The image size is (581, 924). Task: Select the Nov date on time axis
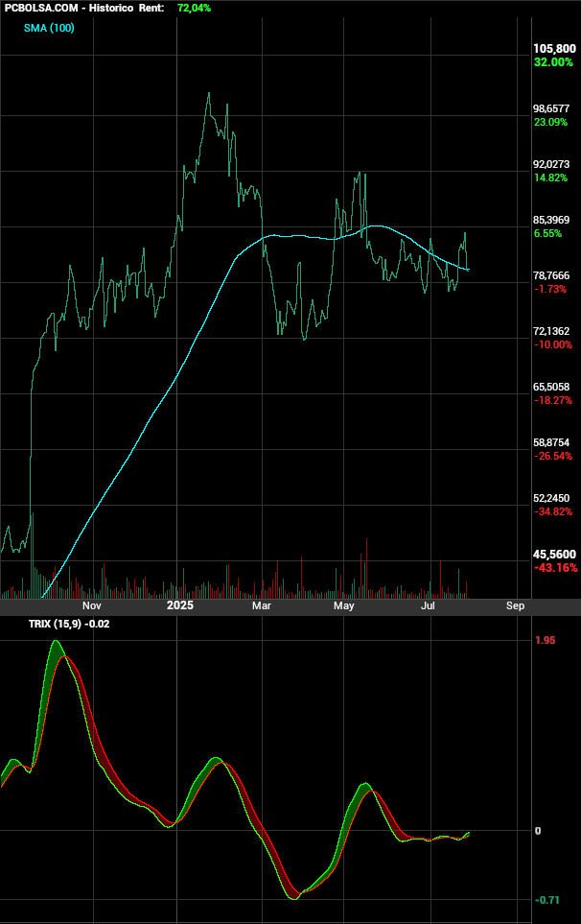pos(91,605)
